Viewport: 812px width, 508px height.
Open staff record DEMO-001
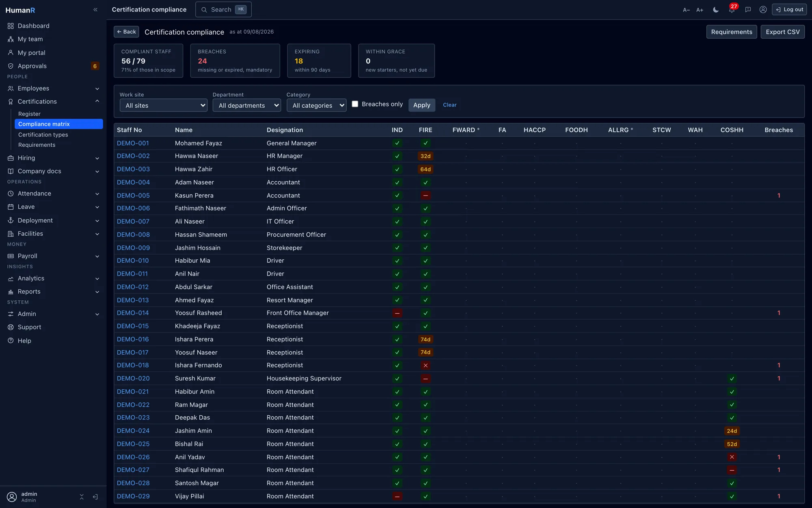[133, 143]
